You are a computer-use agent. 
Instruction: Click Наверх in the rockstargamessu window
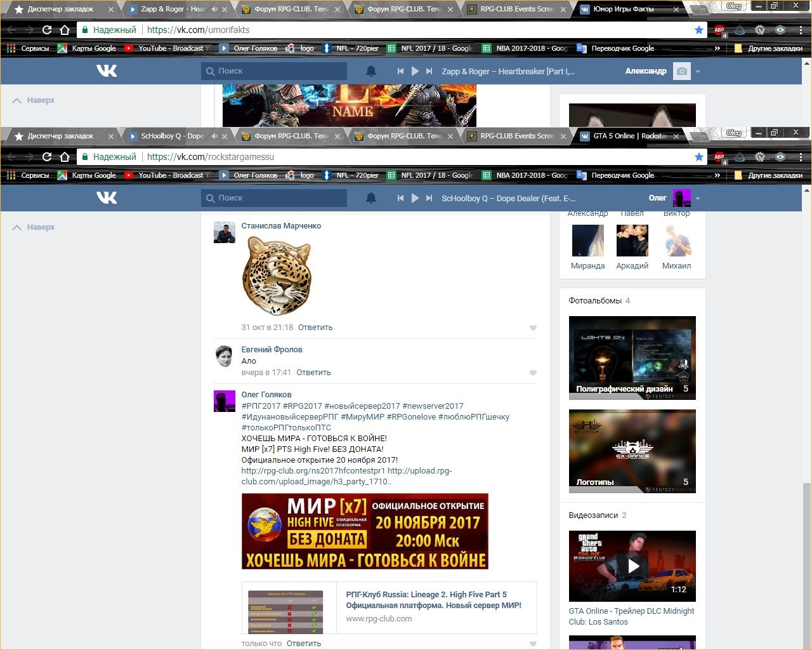(34, 227)
